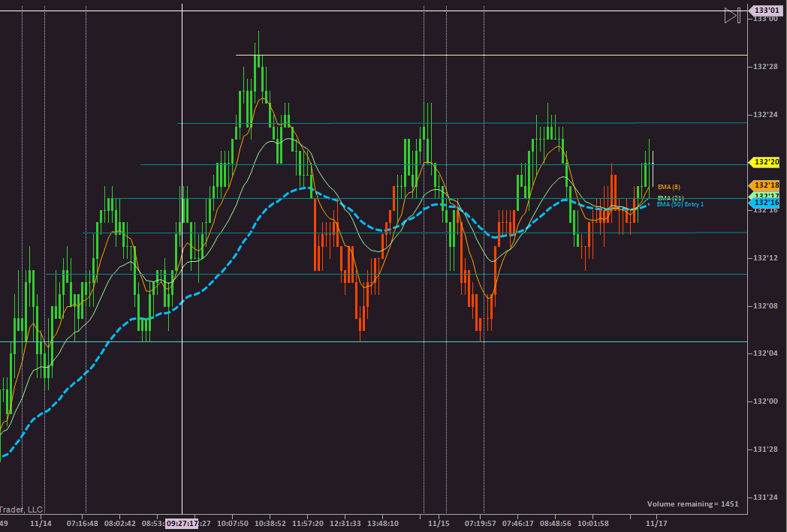This screenshot has height=532, width=787.
Task: Click the Volume remaining = 1451 text
Action: pos(692,504)
